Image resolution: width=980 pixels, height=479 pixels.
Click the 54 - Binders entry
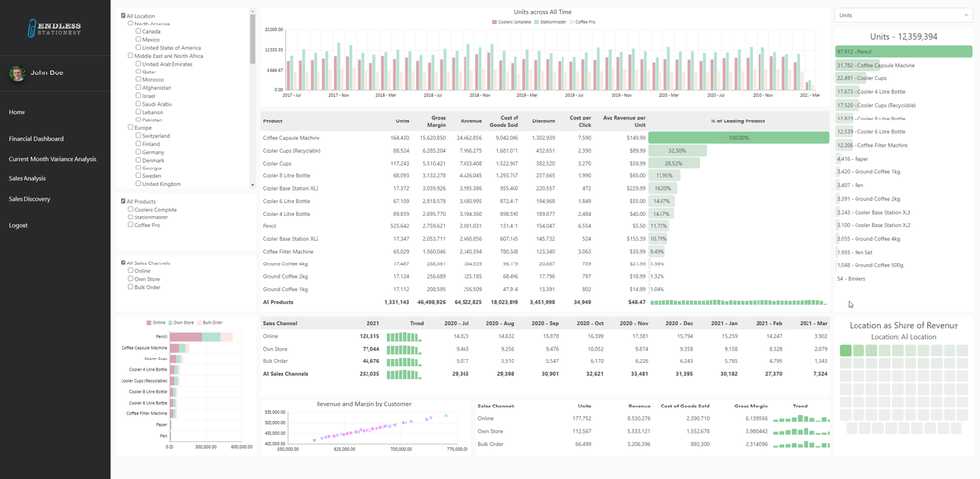coord(850,279)
